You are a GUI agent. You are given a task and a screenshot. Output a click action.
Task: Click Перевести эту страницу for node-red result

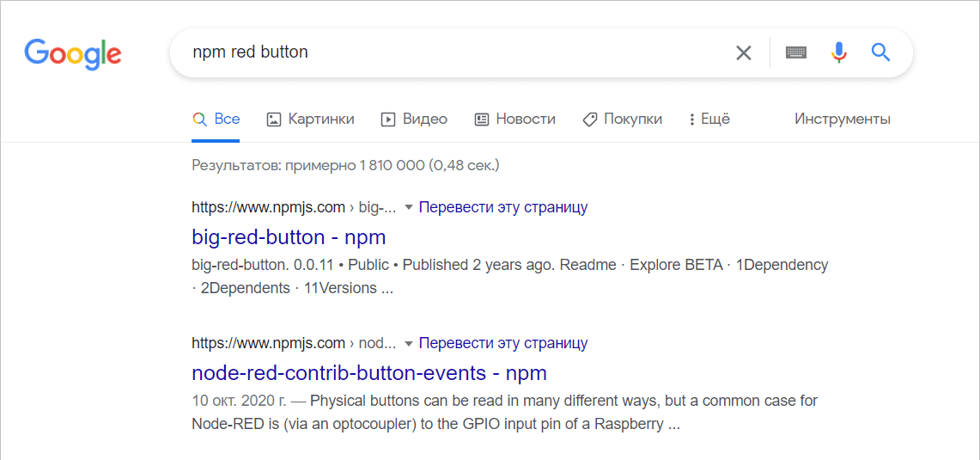(x=503, y=343)
